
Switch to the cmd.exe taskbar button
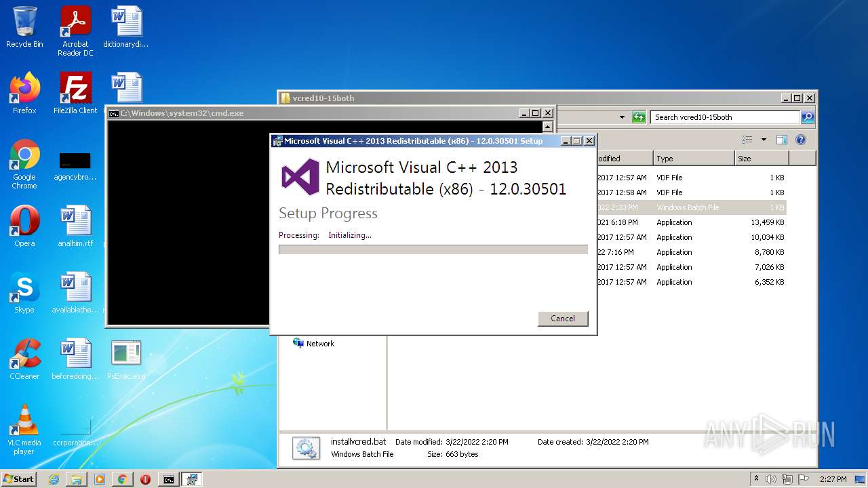(168, 479)
